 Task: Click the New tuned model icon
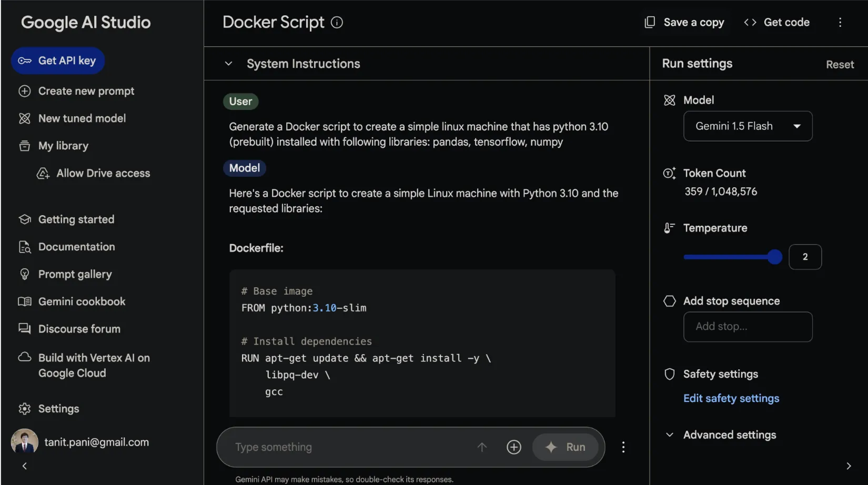point(25,118)
